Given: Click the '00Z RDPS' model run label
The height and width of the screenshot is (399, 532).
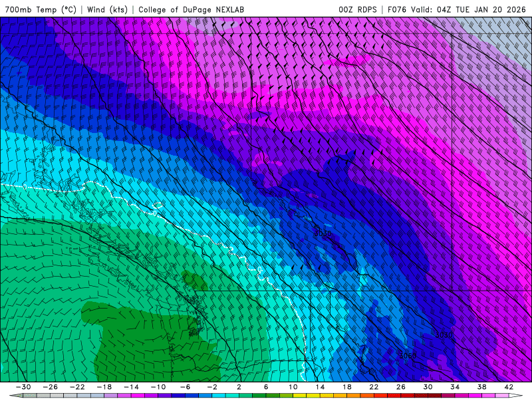Looking at the screenshot, I should pos(358,9).
